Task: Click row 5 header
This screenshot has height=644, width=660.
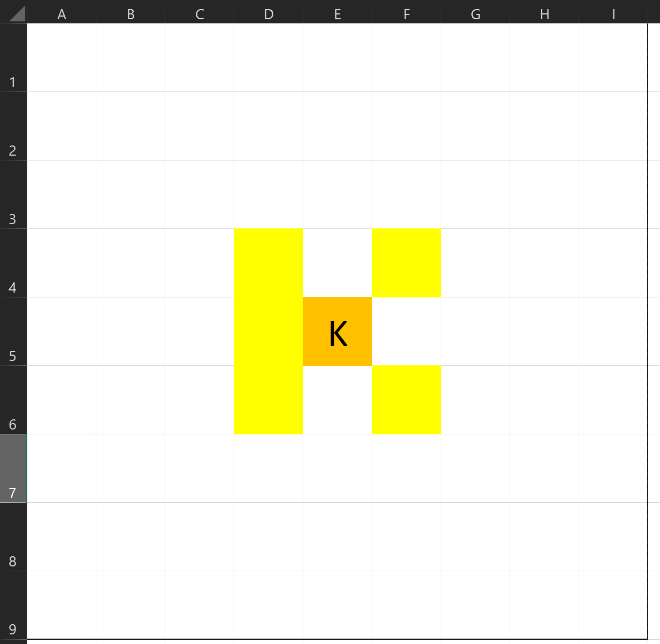Action: (x=13, y=332)
